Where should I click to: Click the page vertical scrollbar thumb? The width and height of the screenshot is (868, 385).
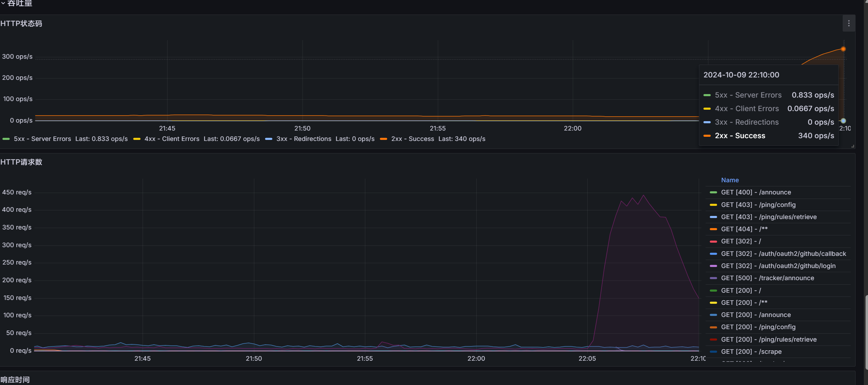866,332
